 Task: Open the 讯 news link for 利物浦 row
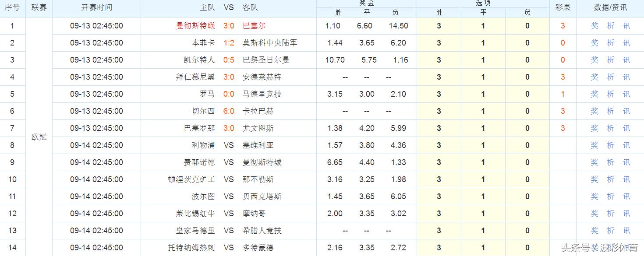[626, 145]
